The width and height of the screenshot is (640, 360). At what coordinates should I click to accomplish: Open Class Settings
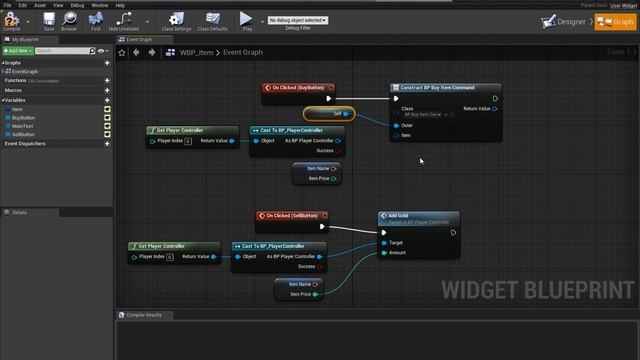click(176, 21)
